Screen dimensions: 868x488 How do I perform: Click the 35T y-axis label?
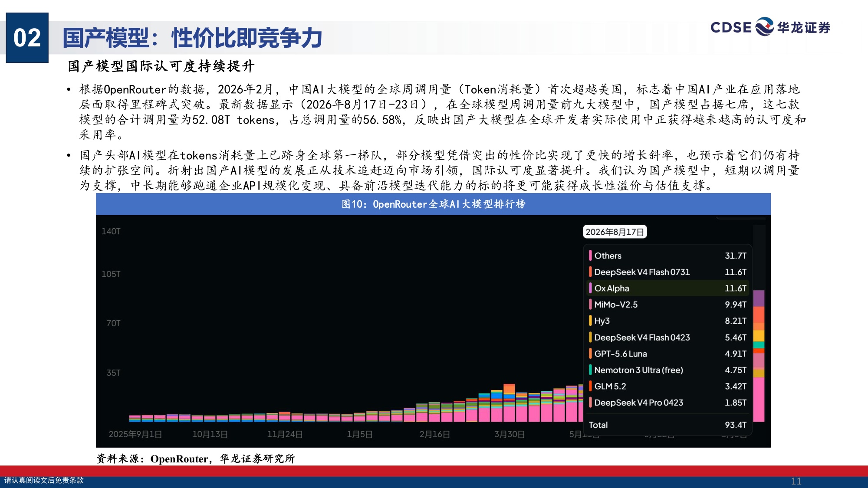click(113, 373)
